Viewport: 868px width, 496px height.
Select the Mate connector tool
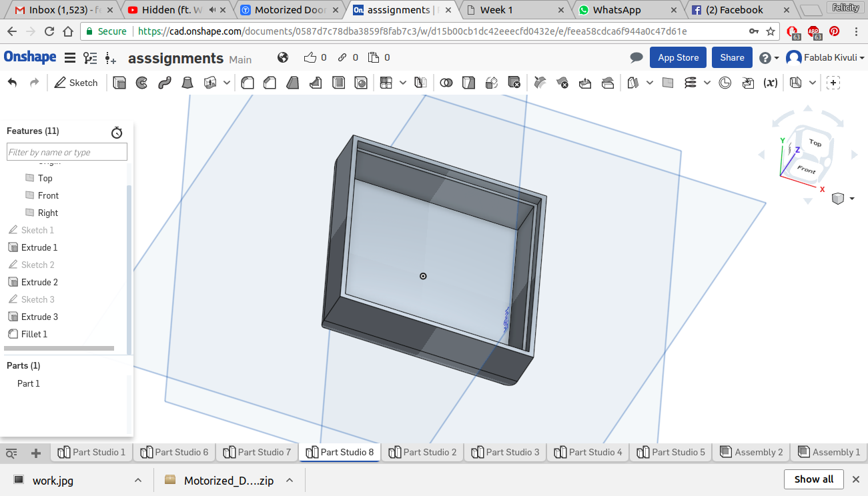pyautogui.click(x=725, y=83)
